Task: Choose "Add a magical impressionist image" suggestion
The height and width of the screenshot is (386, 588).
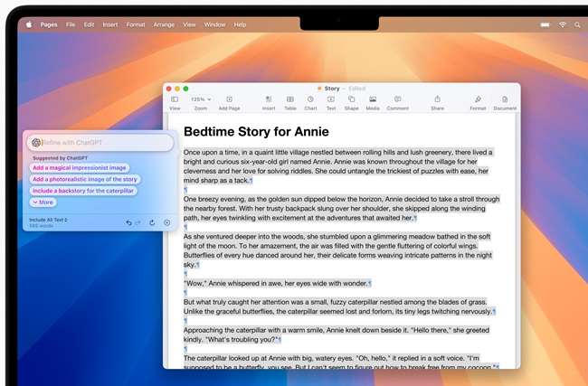Action: 79,167
